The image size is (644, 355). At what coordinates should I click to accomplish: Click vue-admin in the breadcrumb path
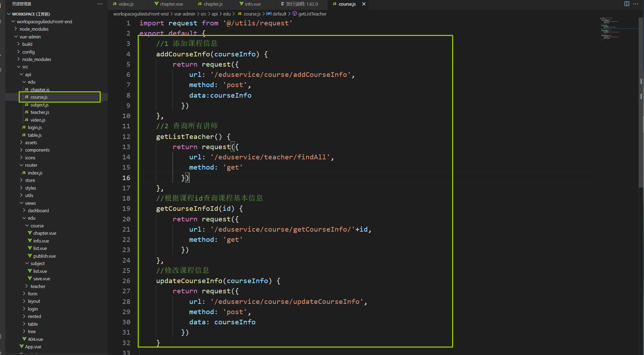pyautogui.click(x=185, y=14)
